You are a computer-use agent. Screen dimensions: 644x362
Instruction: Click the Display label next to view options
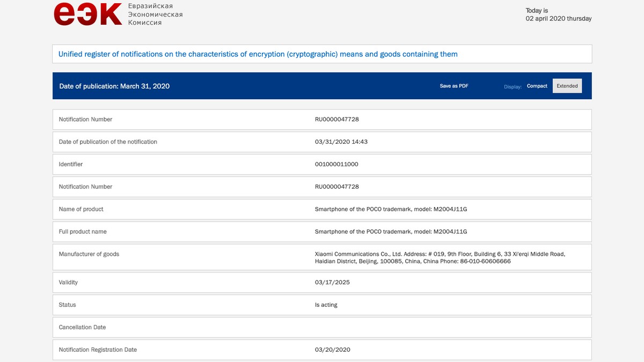pyautogui.click(x=513, y=86)
